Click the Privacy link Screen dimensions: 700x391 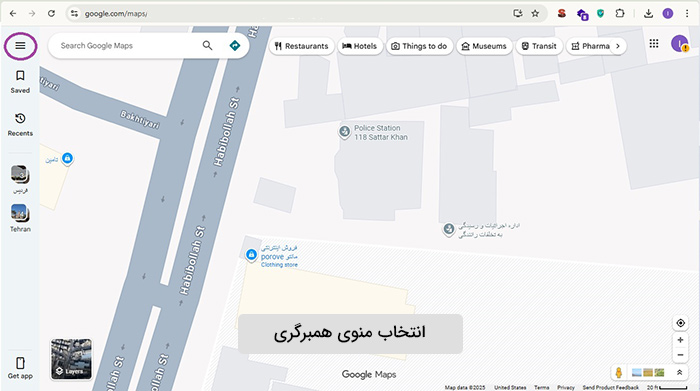[566, 387]
